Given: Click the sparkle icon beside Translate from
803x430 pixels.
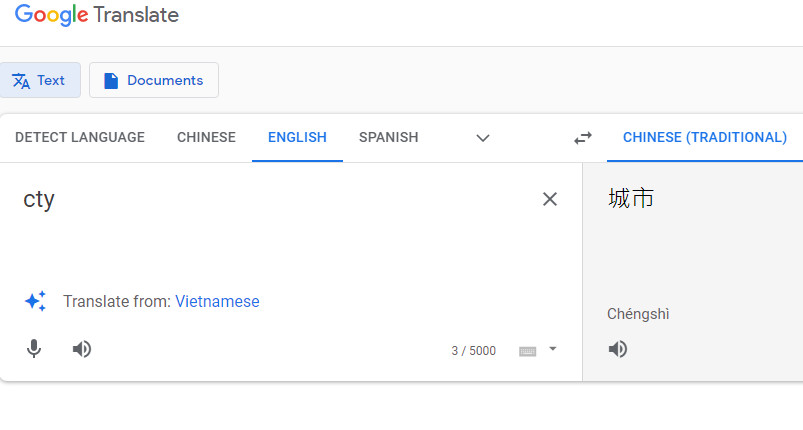Looking at the screenshot, I should 35,301.
